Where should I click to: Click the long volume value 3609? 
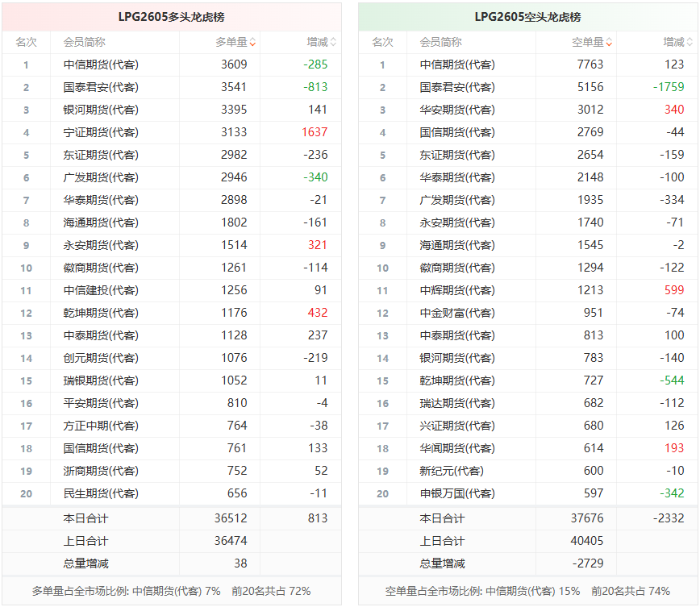234,64
